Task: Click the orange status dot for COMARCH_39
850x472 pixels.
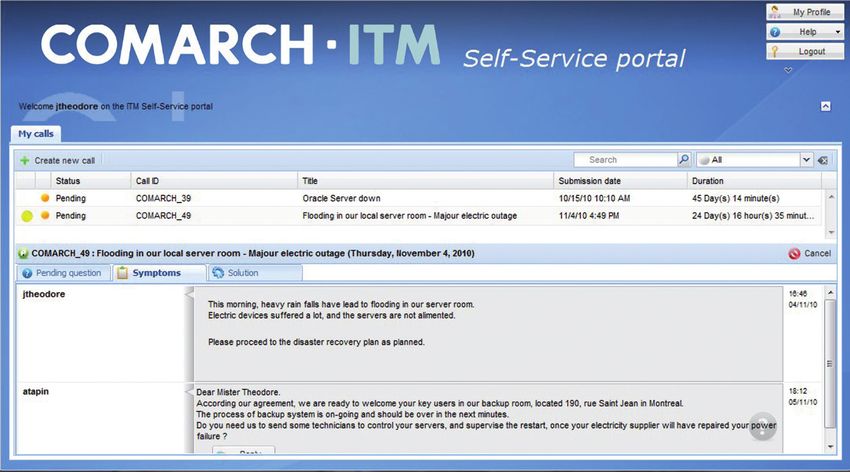Action: pyautogui.click(x=45, y=198)
